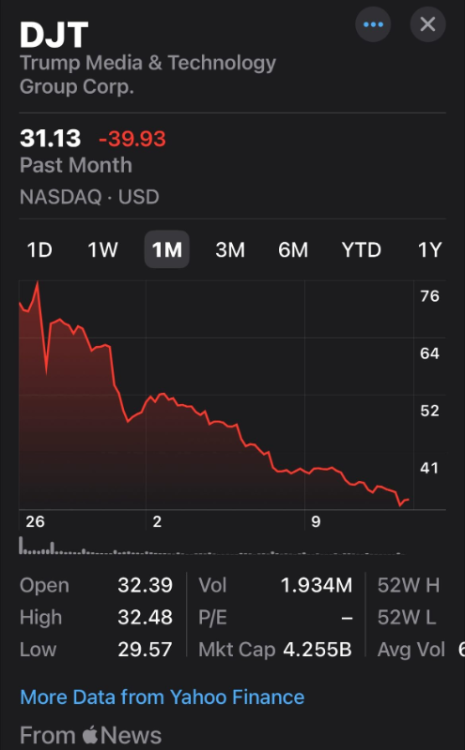The width and height of the screenshot is (465, 750).
Task: Switch to the 1Y range
Action: coord(430,250)
